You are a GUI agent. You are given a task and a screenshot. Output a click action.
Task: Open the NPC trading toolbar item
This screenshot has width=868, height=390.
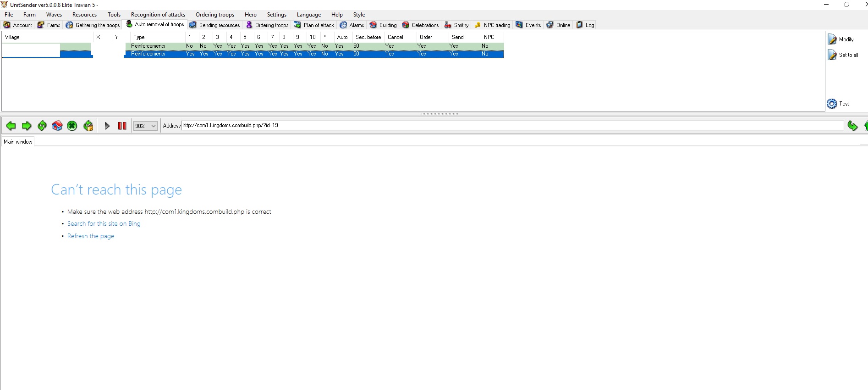pos(492,25)
